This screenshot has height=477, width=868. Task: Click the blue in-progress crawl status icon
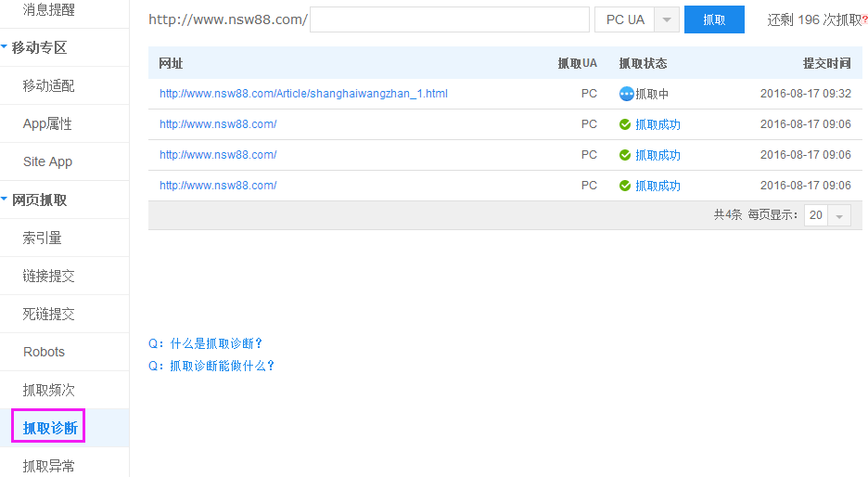tap(626, 94)
